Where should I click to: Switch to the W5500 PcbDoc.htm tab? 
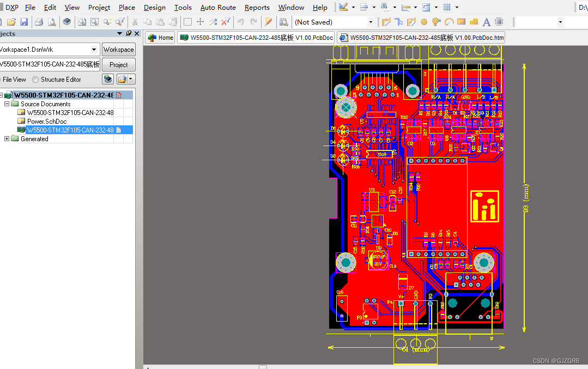422,38
